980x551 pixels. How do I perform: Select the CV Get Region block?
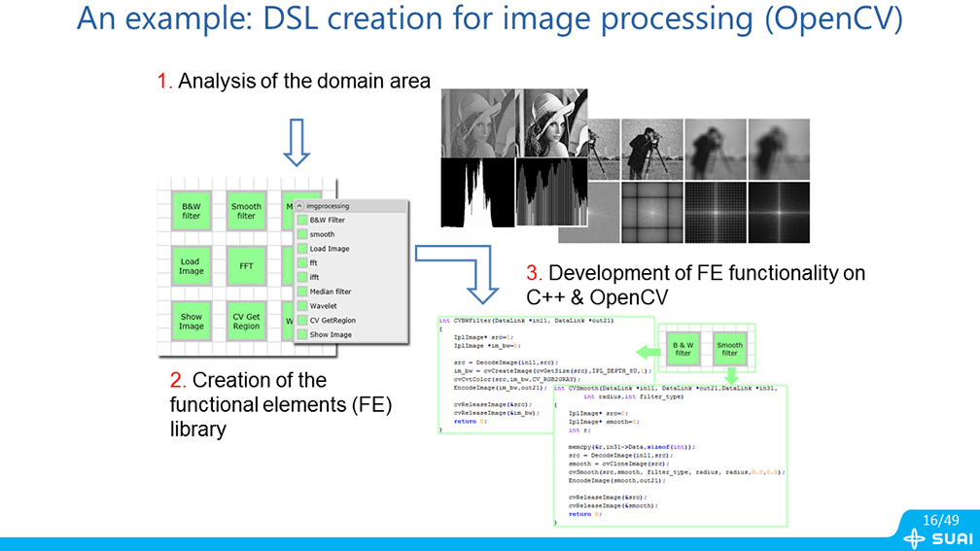coord(246,321)
